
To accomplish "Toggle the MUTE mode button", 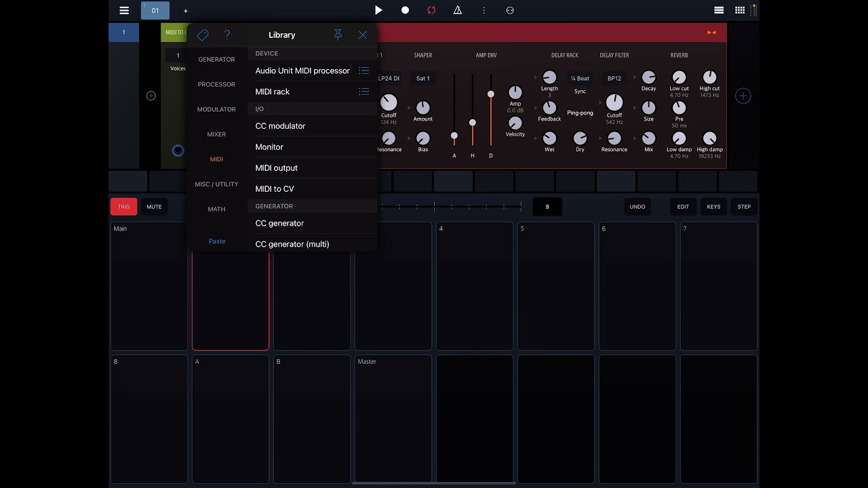I will (154, 207).
